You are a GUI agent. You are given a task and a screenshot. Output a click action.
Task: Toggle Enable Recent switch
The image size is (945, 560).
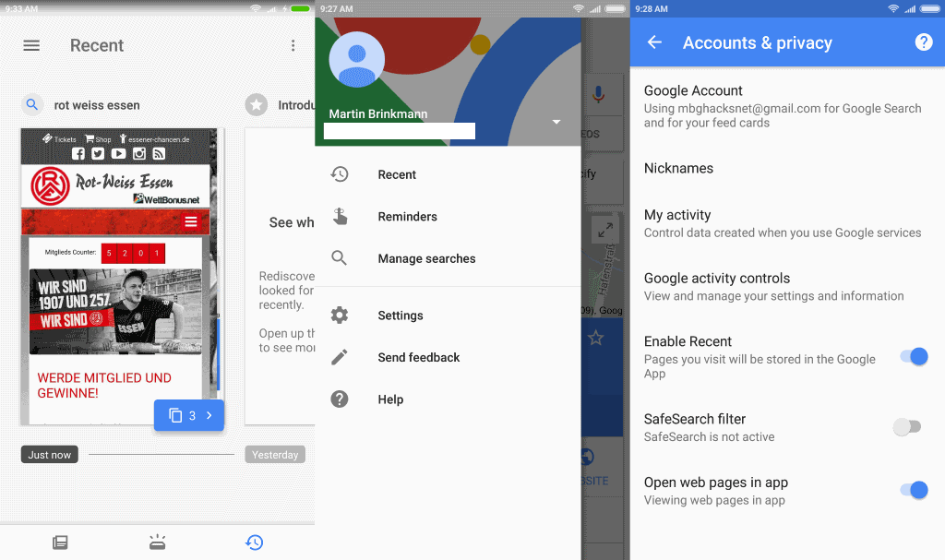(x=915, y=357)
